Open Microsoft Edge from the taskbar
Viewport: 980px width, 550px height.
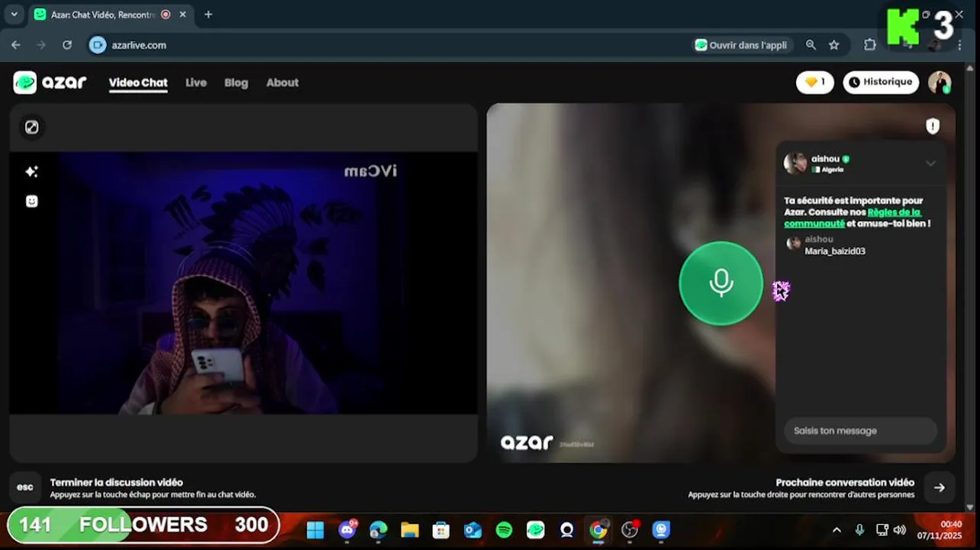pyautogui.click(x=379, y=529)
